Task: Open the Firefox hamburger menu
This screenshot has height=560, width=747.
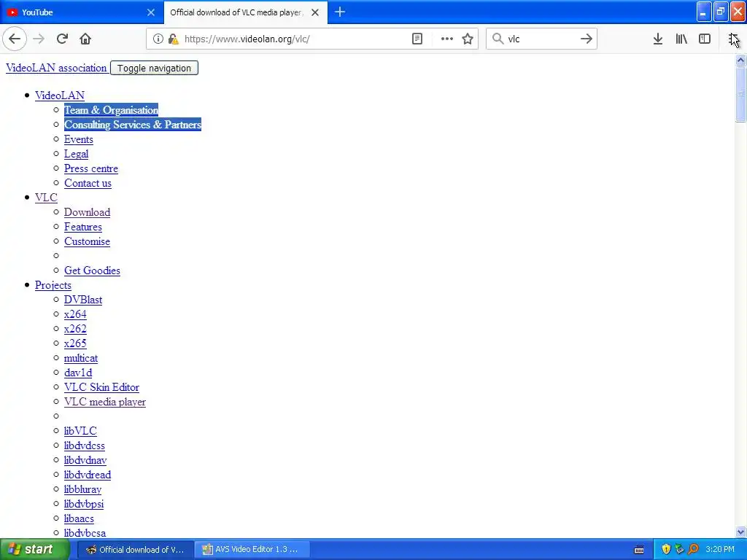Action: click(733, 39)
